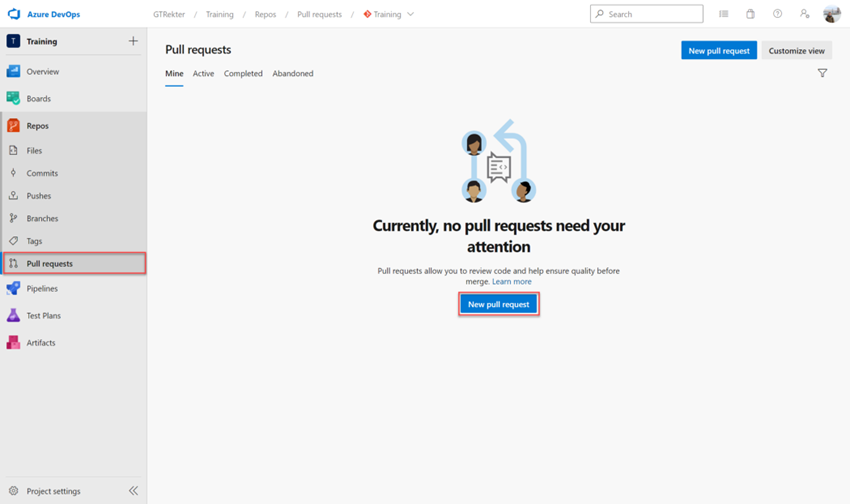The height and width of the screenshot is (504, 850).
Task: Select the Files icon under Repos
Action: point(14,150)
